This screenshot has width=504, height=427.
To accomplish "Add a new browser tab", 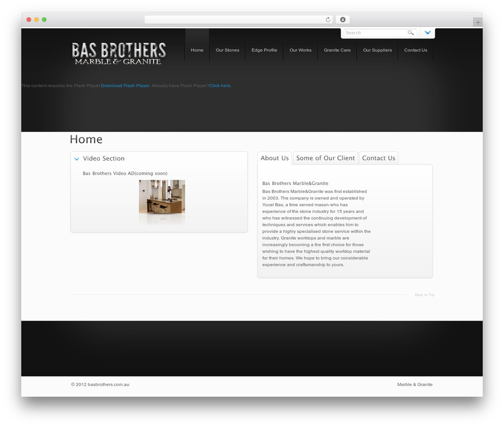I will [x=478, y=22].
